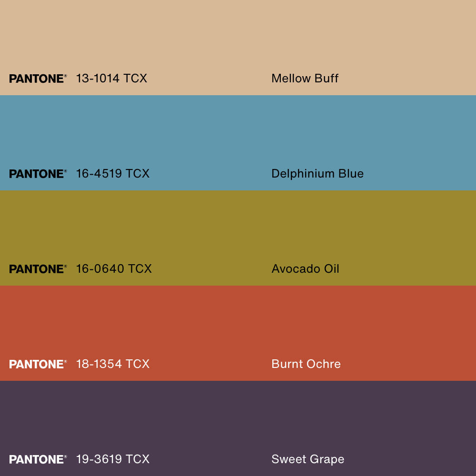This screenshot has width=476, height=476.
Task: Click the Pantone logo on Mellow Buff band
Action: (x=38, y=79)
